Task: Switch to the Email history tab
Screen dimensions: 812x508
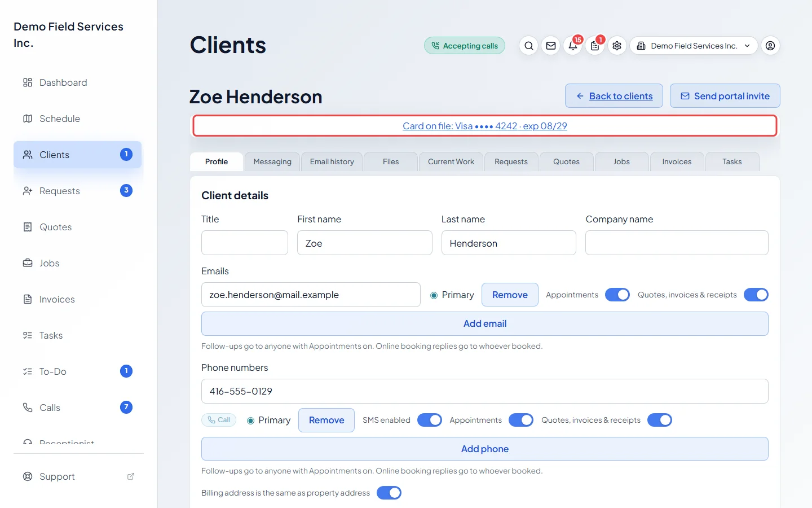Action: tap(332, 161)
